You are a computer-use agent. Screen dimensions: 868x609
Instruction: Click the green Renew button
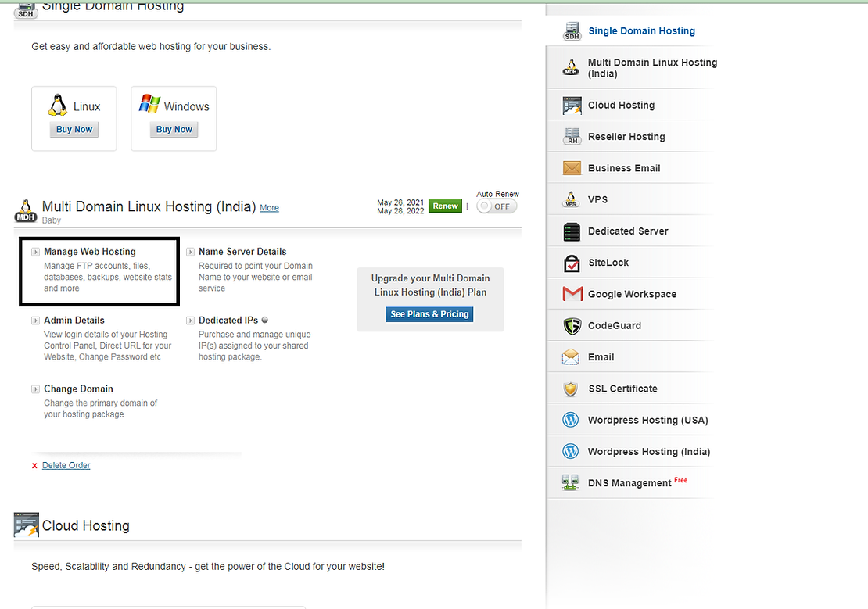(445, 206)
